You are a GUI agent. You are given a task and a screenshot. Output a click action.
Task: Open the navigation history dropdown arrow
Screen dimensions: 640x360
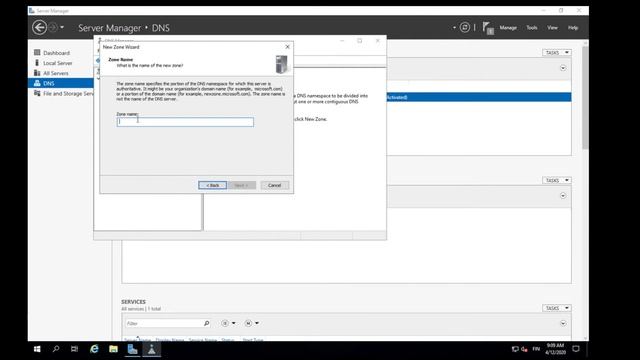click(62, 27)
